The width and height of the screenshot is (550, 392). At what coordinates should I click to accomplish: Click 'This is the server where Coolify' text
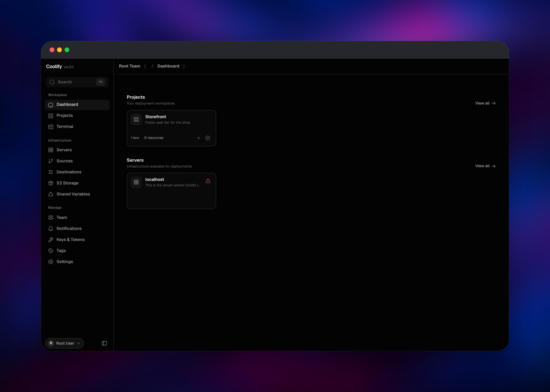172,185
